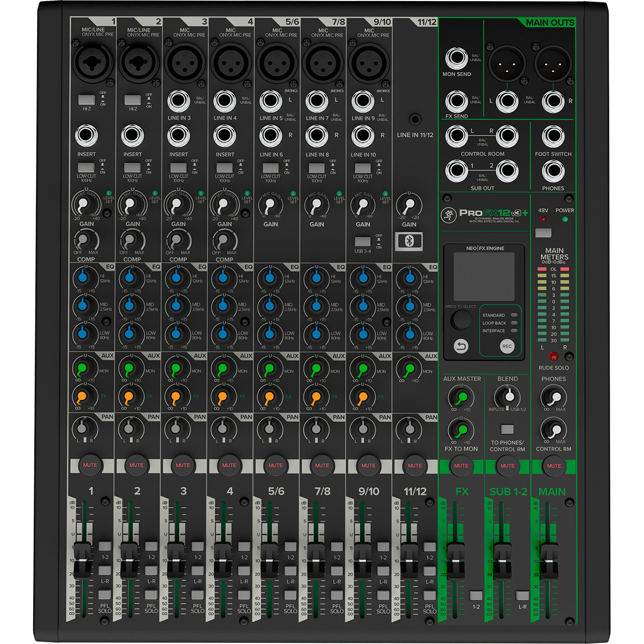The height and width of the screenshot is (644, 644).
Task: Push the round REC button on the FX engine
Action: 507,347
